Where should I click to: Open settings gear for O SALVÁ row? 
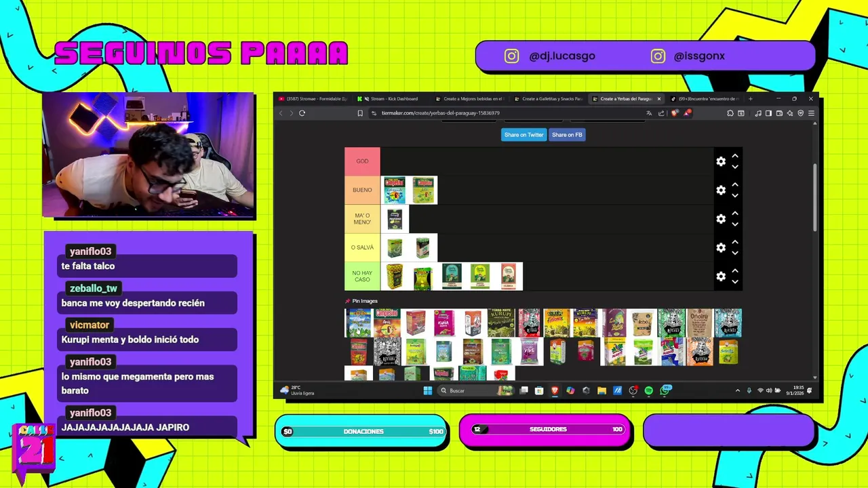(721, 247)
